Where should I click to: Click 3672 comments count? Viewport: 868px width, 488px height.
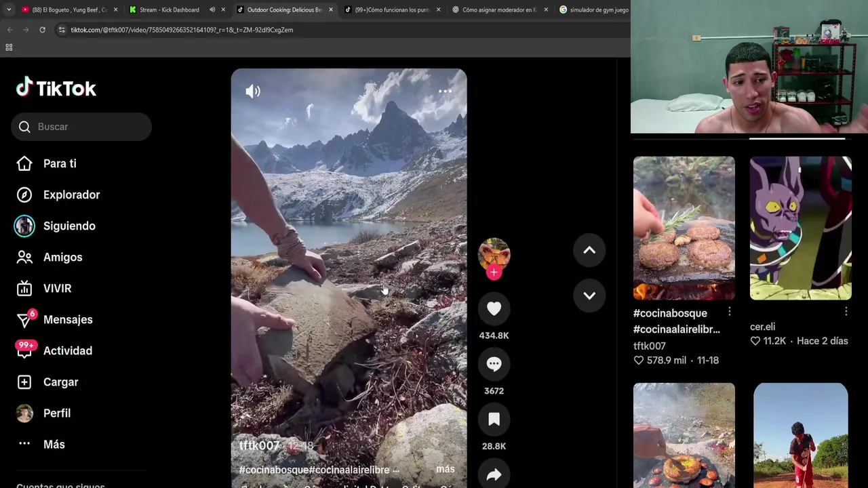point(494,391)
